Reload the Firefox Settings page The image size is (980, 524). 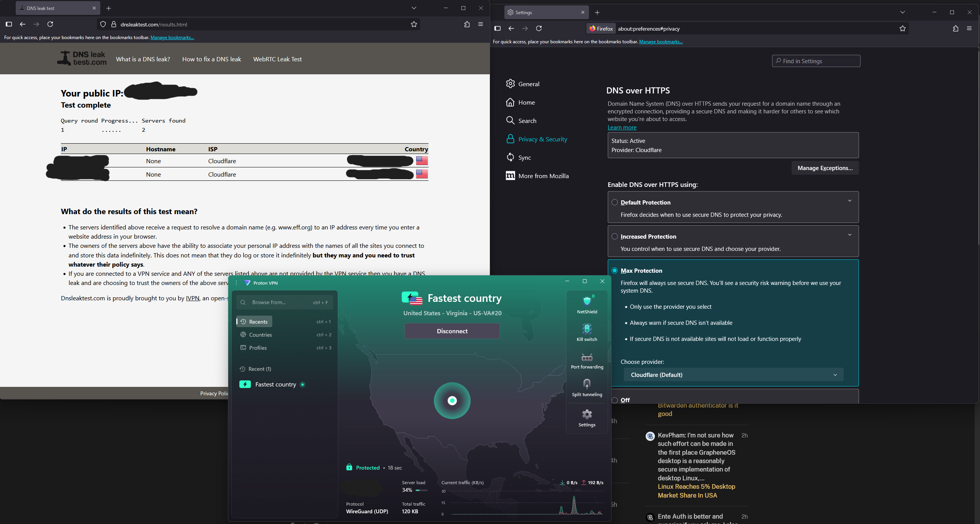(x=539, y=28)
